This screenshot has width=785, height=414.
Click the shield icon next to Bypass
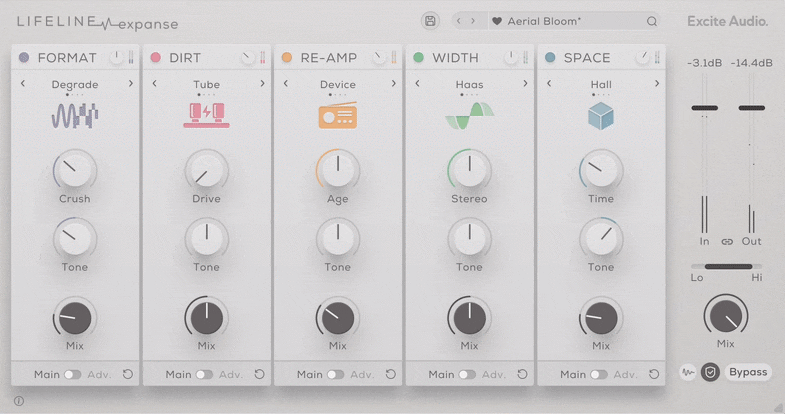[x=710, y=372]
